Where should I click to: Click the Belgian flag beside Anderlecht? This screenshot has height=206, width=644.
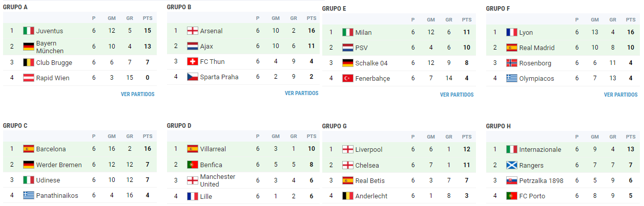tap(348, 196)
